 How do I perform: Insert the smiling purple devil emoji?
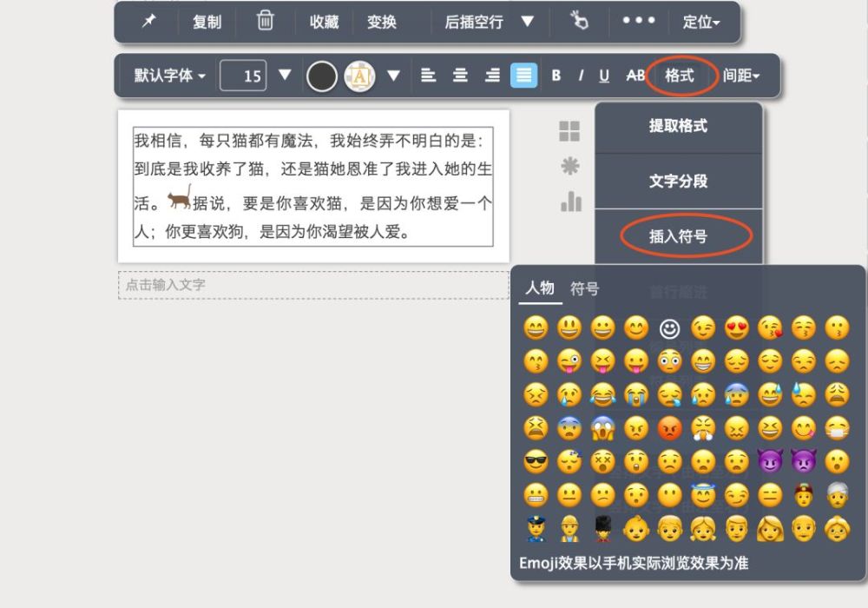(770, 462)
